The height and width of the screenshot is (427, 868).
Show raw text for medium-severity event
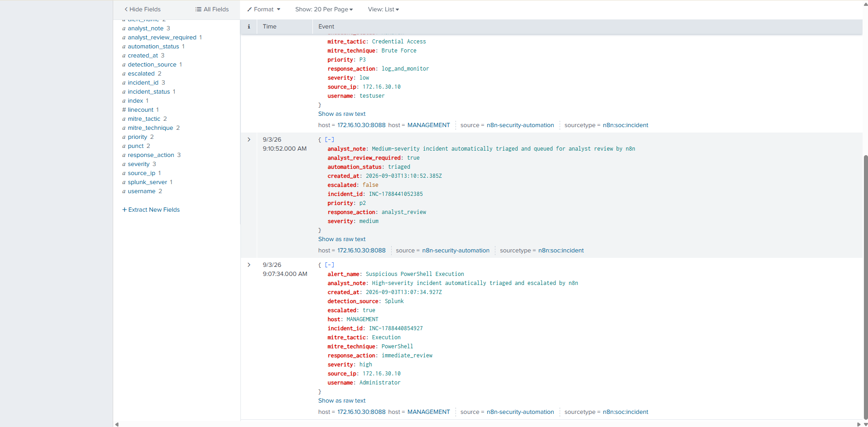tap(342, 239)
